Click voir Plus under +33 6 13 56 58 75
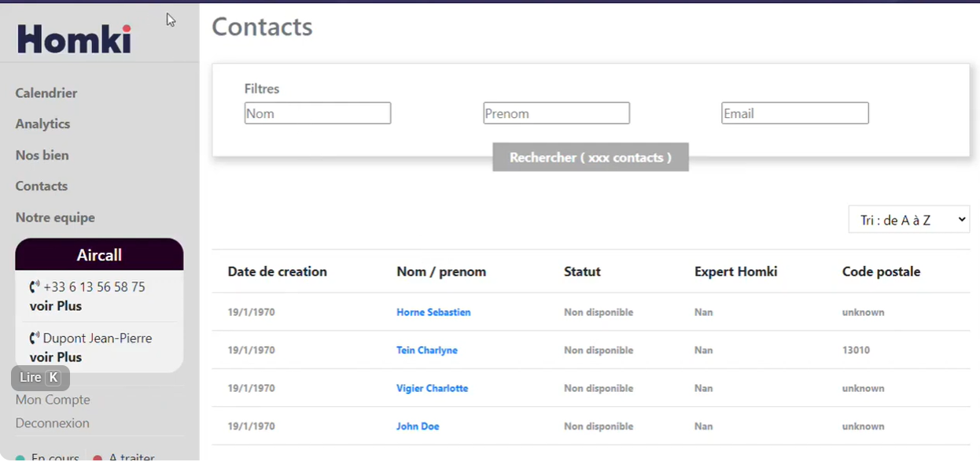Image resolution: width=980 pixels, height=462 pixels. click(x=56, y=306)
